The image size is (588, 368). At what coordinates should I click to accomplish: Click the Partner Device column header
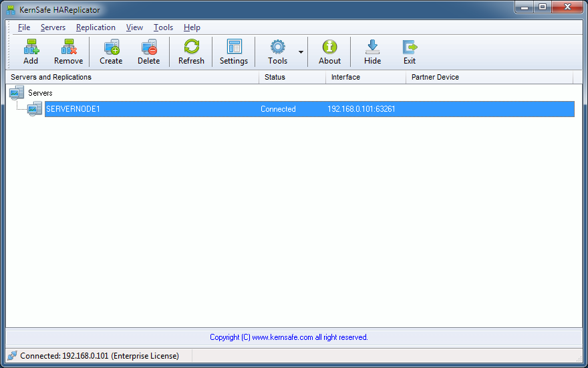[x=489, y=77]
